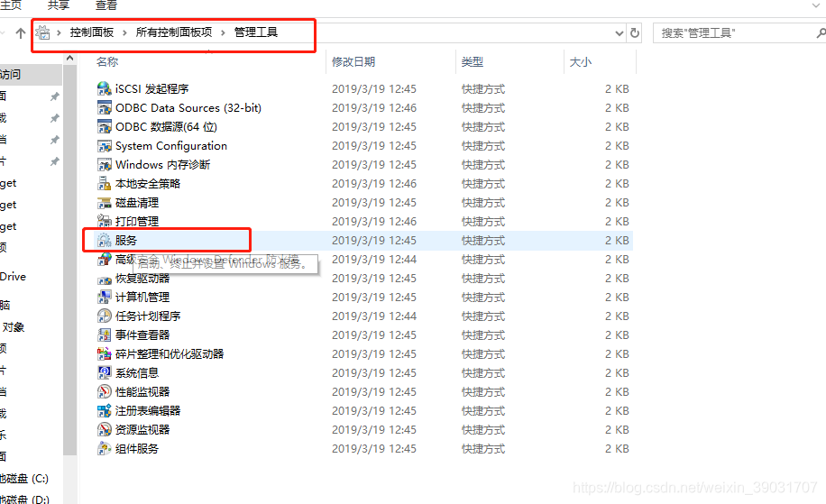The width and height of the screenshot is (826, 504).
Task: Click the navigation pane scrollbar track
Action: click(x=69, y=480)
